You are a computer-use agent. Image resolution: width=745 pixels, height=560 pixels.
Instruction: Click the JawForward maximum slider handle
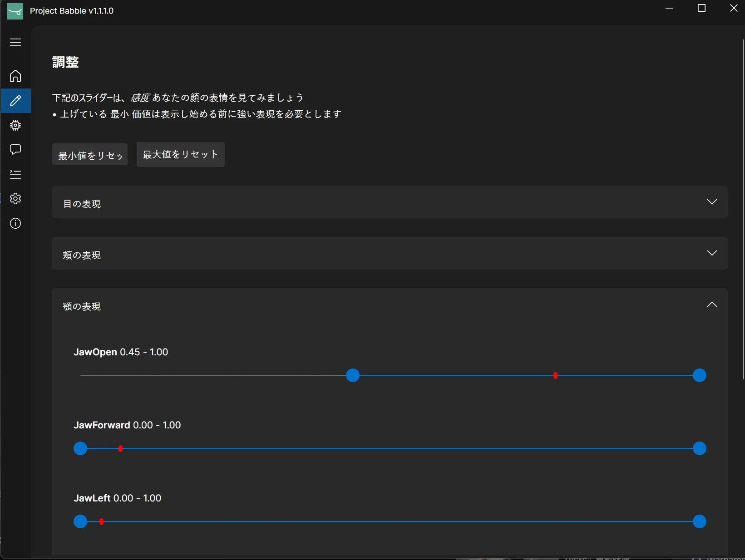point(700,448)
